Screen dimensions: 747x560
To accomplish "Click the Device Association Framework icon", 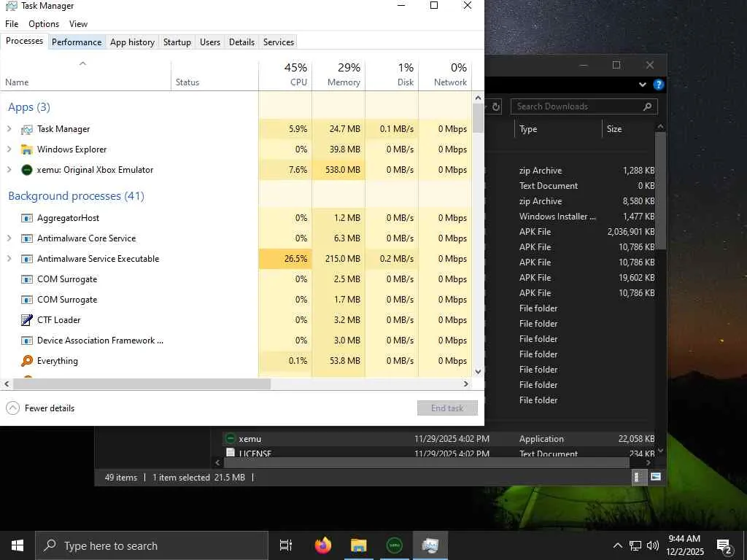I will [27, 341].
